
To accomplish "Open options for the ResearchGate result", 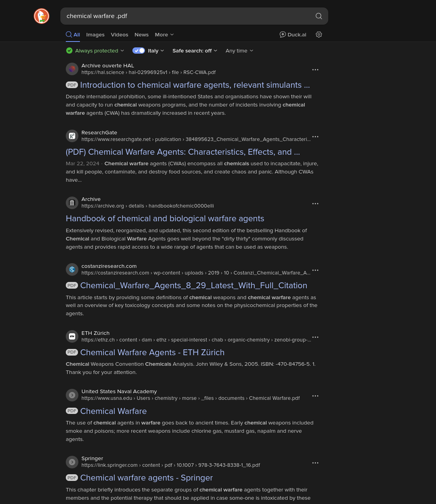I will coord(315,137).
